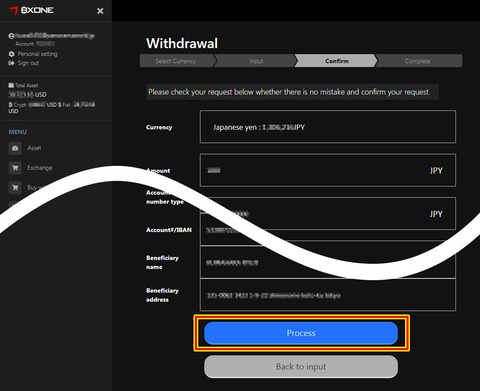
Task: Click the Withdrawal heading
Action: pos(182,43)
